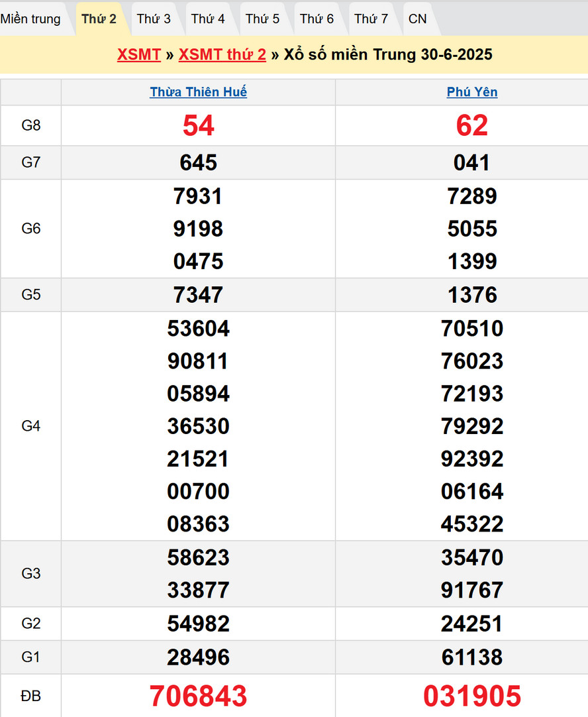
Task: Click the XSMT breadcrumb link
Action: (x=139, y=54)
